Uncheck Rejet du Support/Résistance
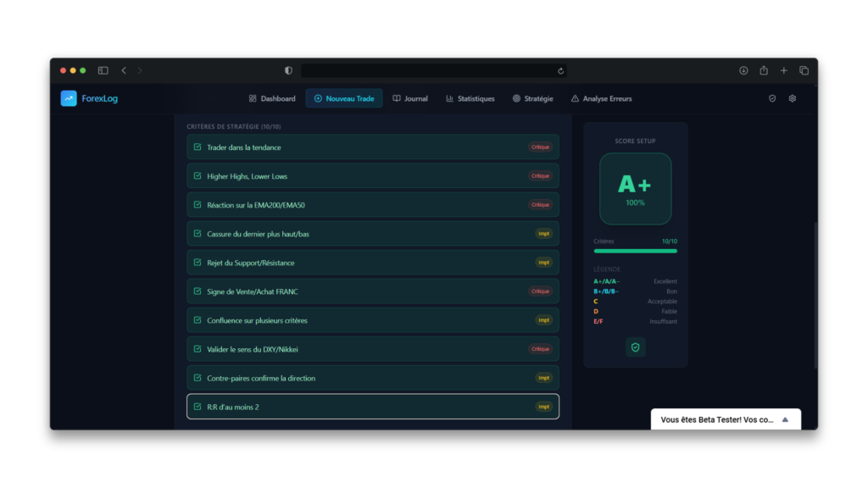 tap(198, 263)
